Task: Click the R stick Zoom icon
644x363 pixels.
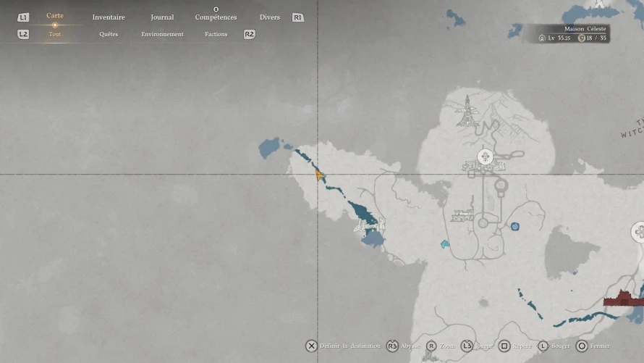Action: pos(431,346)
